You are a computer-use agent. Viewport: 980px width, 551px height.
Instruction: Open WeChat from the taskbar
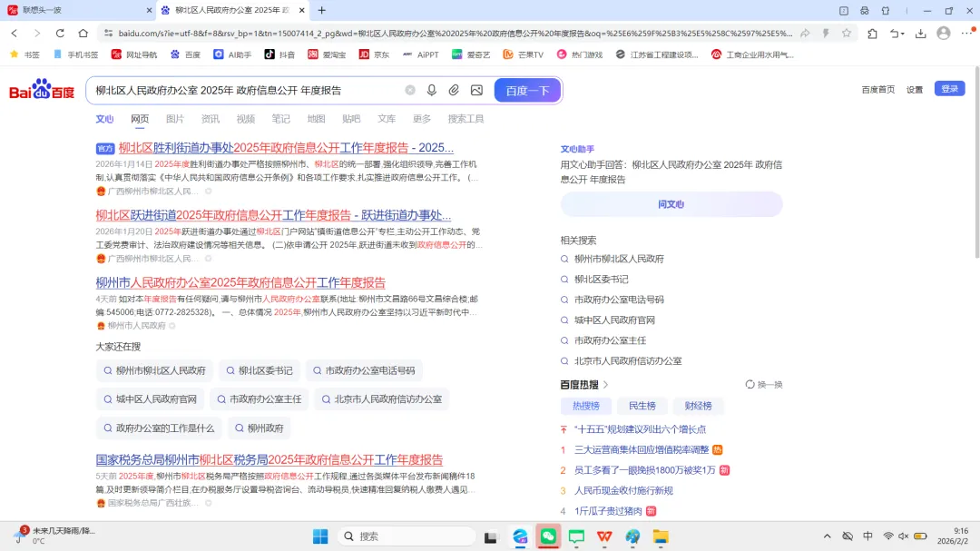(x=548, y=536)
